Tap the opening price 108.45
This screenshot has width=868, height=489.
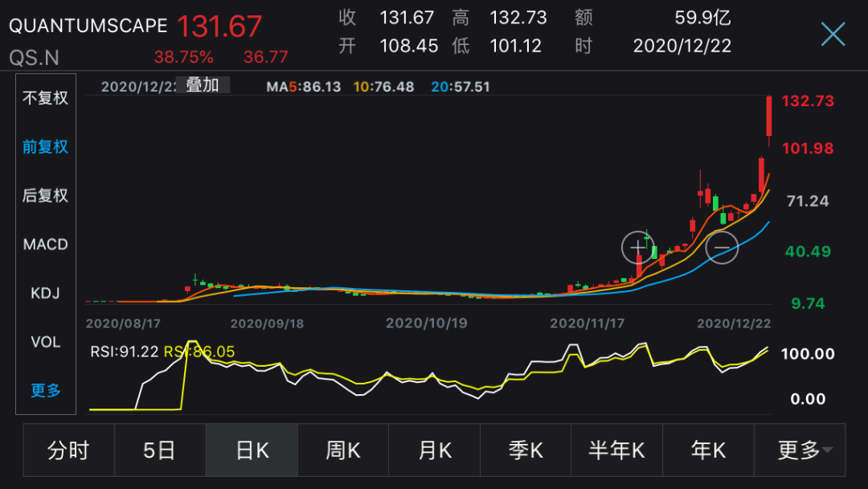coord(408,45)
